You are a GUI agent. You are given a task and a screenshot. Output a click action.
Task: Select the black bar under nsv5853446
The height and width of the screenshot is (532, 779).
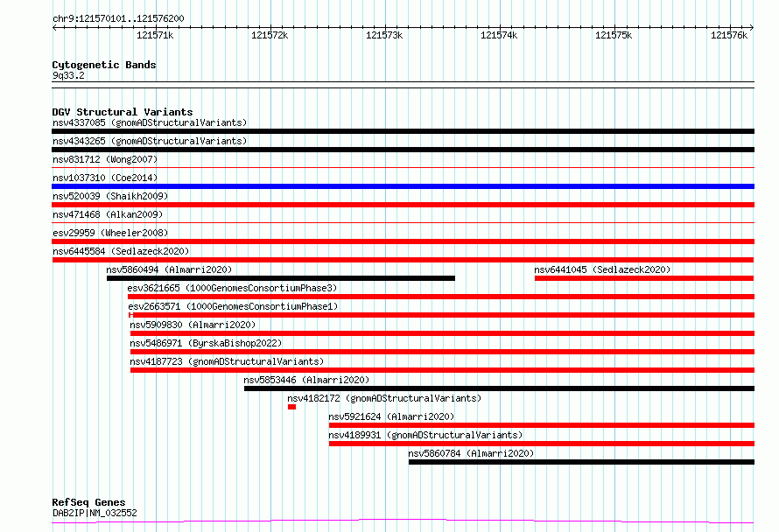point(499,389)
